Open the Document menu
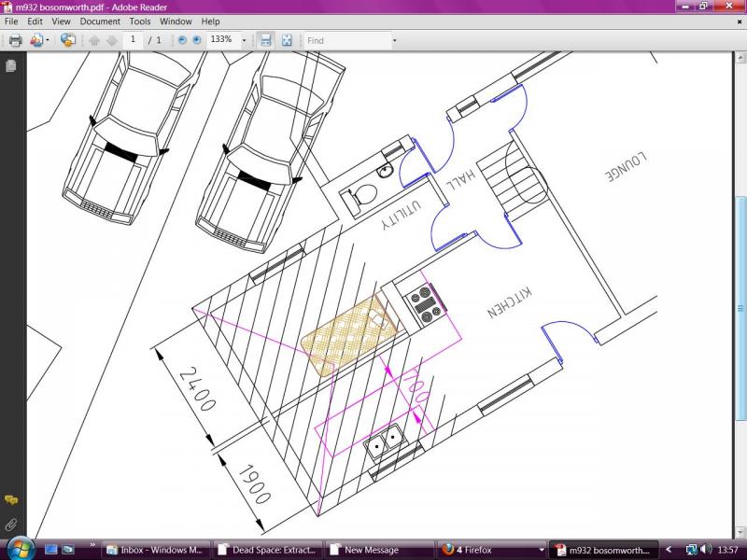This screenshot has height=560, width=747. click(100, 21)
